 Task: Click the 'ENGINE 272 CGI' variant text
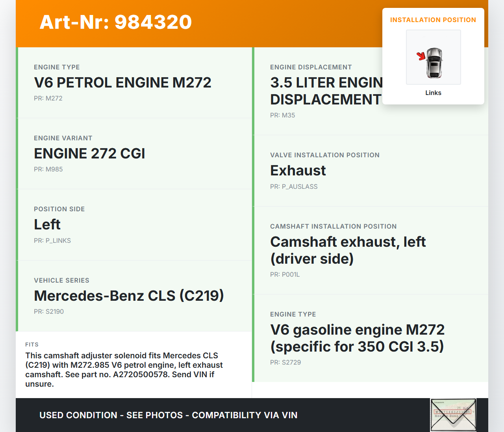coord(89,154)
